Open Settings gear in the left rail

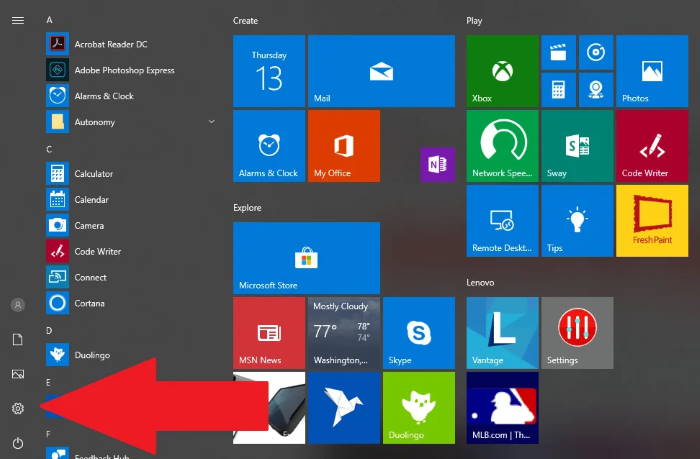pos(18,408)
